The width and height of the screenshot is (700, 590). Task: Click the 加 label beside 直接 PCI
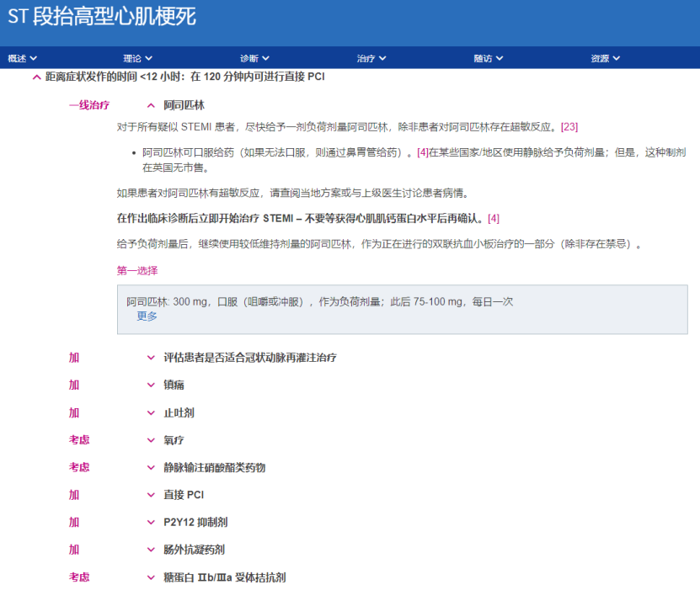(74, 495)
